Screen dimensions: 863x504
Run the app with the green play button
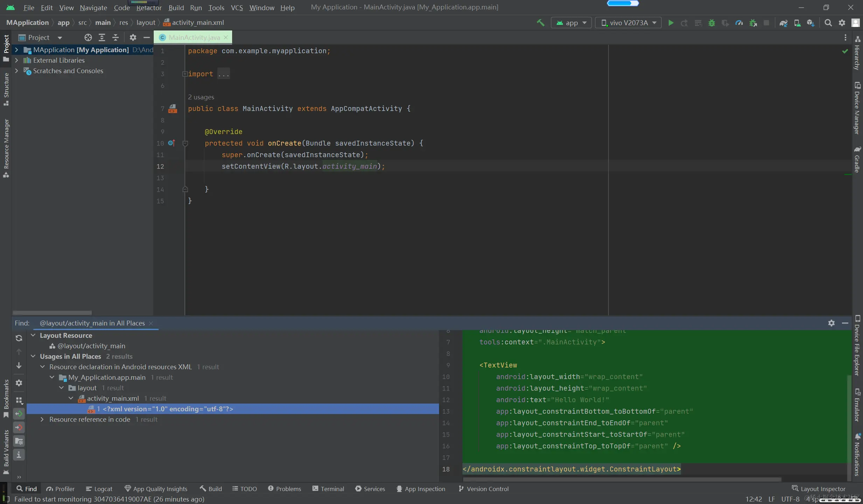coord(671,23)
